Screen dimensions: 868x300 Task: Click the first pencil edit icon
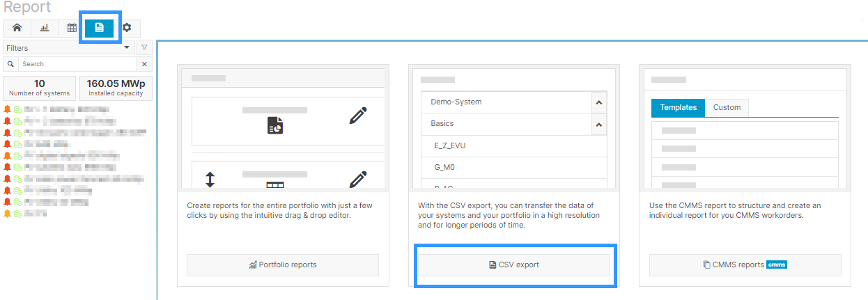358,116
